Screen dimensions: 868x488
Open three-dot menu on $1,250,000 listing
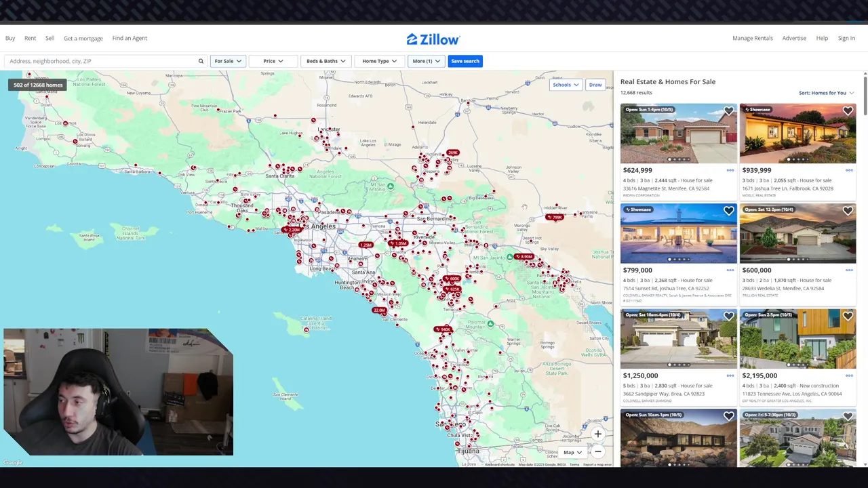click(730, 375)
